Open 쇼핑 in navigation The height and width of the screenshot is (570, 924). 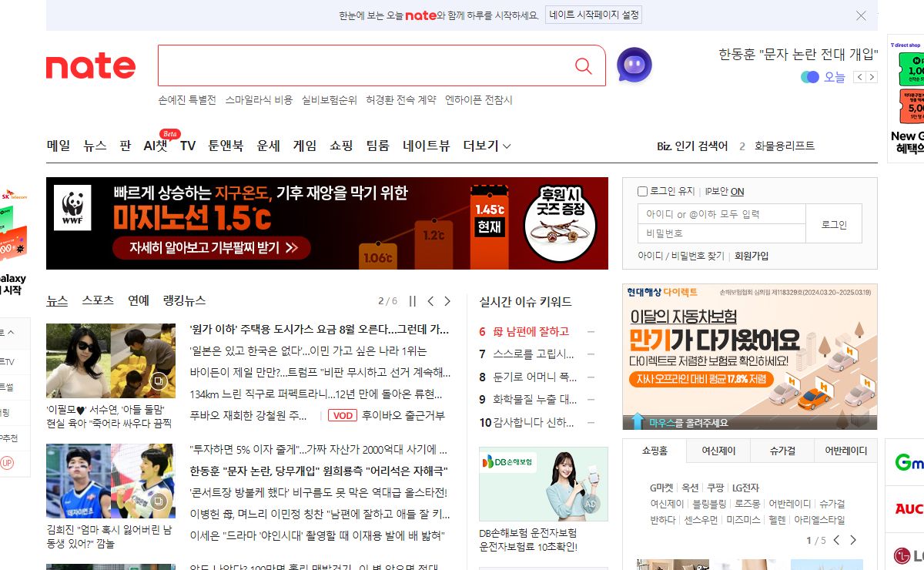(x=341, y=146)
